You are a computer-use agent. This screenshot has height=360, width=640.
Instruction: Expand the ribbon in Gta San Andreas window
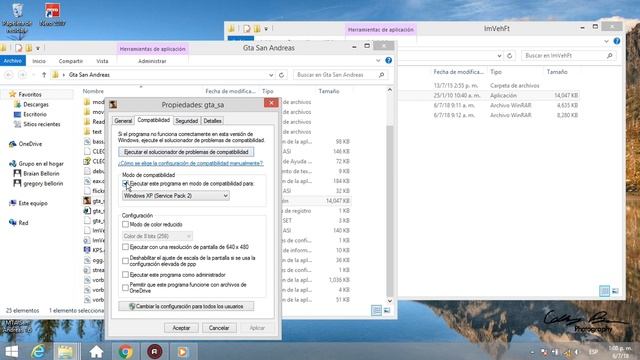click(378, 60)
